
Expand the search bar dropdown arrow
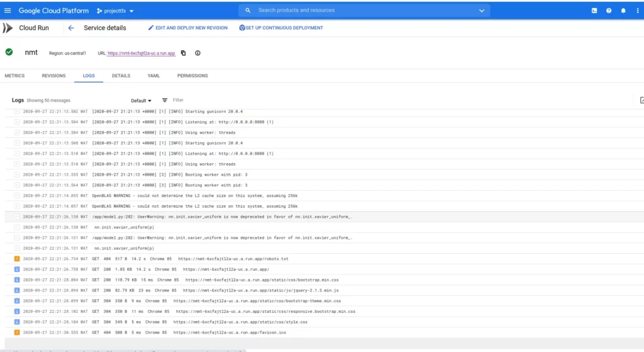pyautogui.click(x=481, y=11)
